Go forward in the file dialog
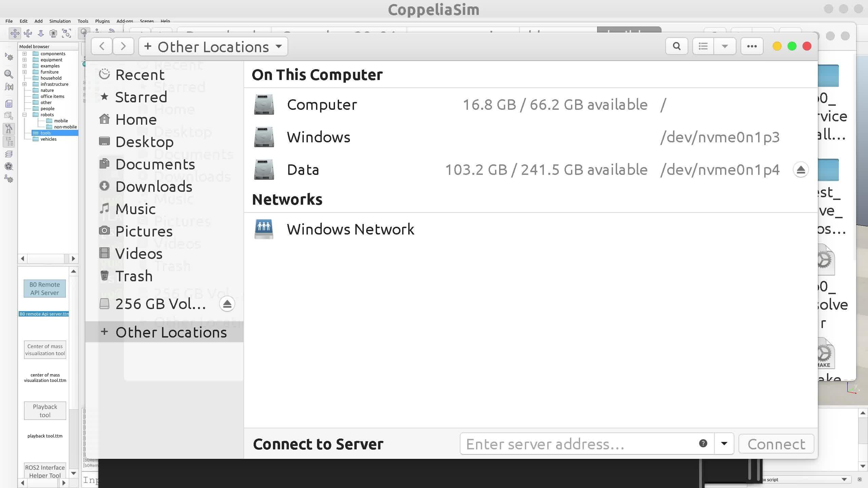This screenshot has height=488, width=868. tap(123, 46)
